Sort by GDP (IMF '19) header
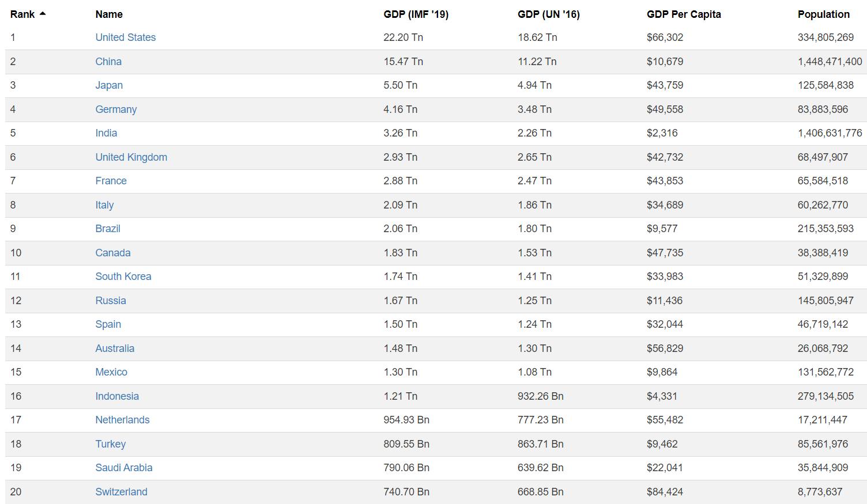 point(416,14)
